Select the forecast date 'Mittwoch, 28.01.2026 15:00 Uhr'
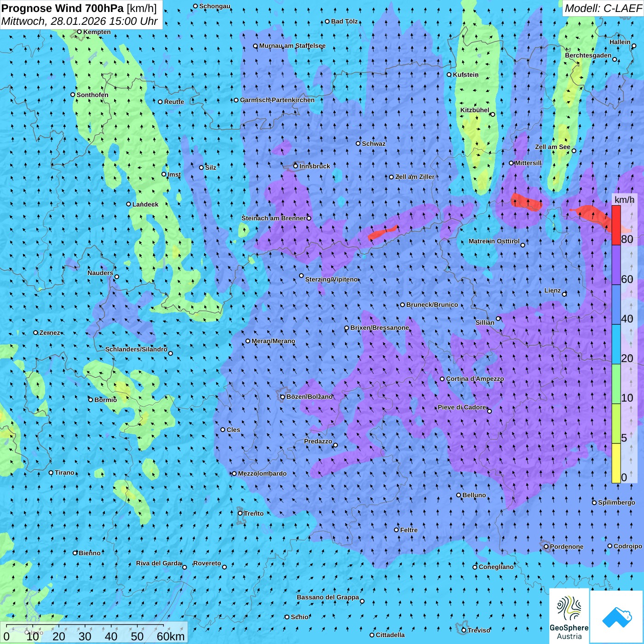This screenshot has width=644, height=644. [80, 21]
